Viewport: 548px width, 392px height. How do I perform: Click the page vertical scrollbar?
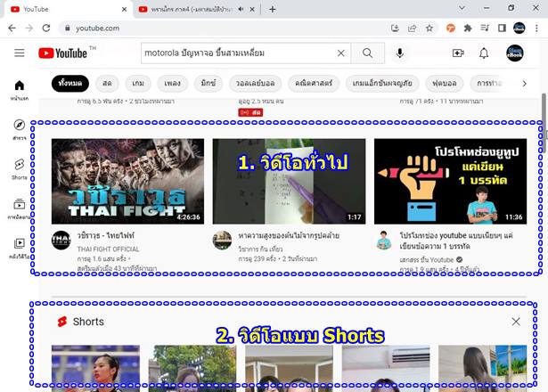coord(544,123)
